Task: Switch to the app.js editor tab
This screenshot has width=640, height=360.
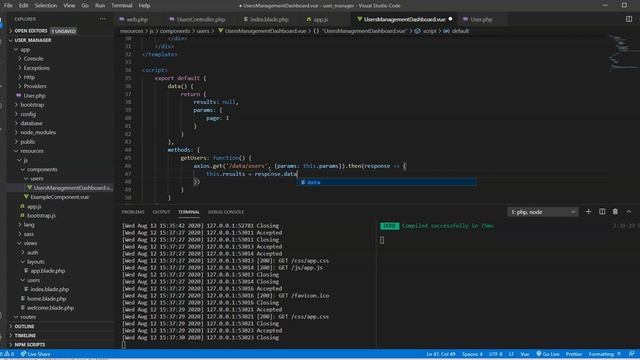Action: [x=321, y=19]
